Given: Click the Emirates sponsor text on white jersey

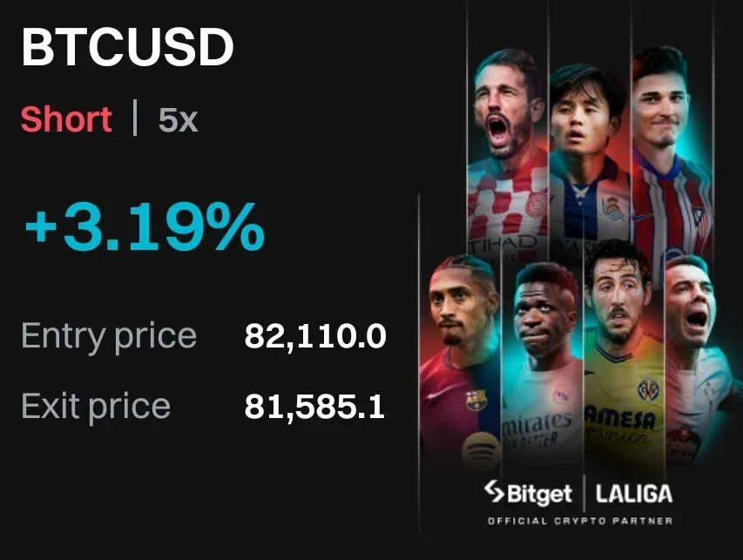Looking at the screenshot, I should 538,425.
